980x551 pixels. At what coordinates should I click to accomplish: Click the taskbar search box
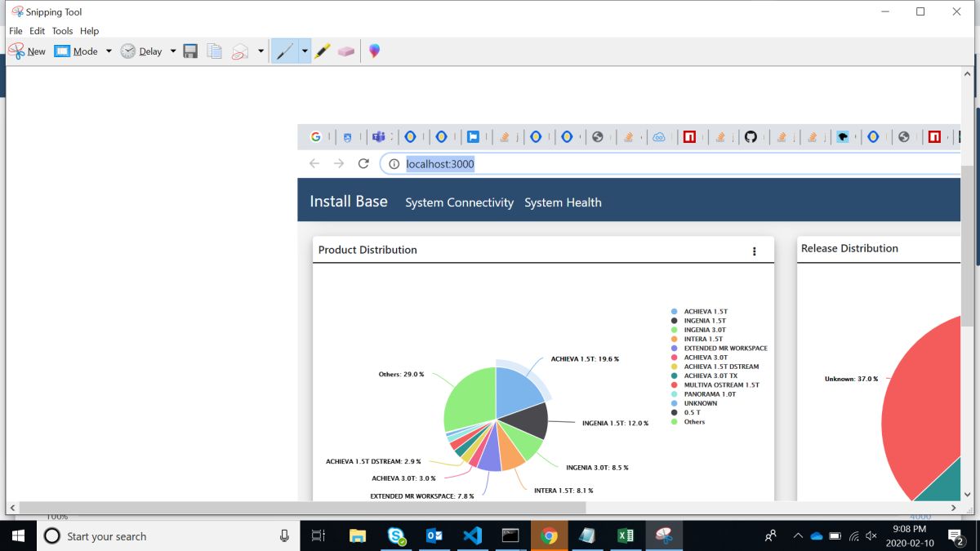pyautogui.click(x=168, y=535)
